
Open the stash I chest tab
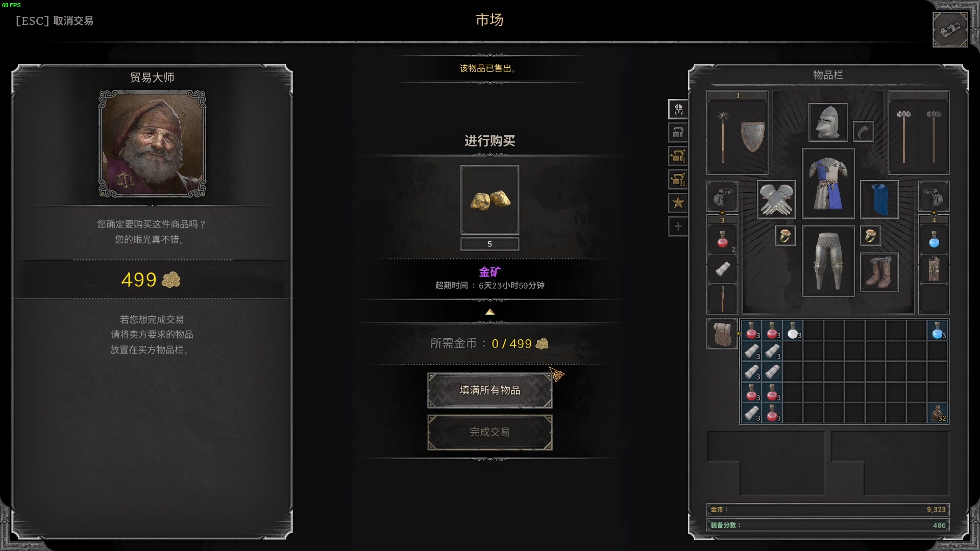click(678, 156)
